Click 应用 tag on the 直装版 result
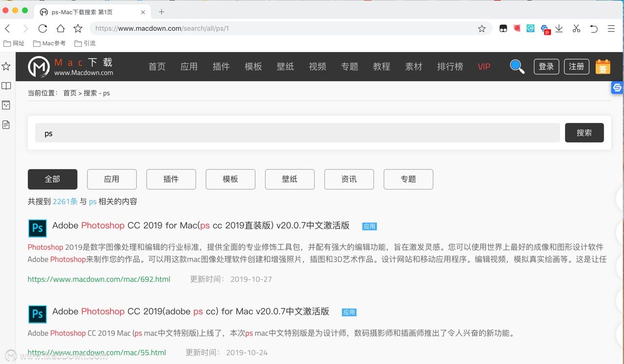 point(370,226)
